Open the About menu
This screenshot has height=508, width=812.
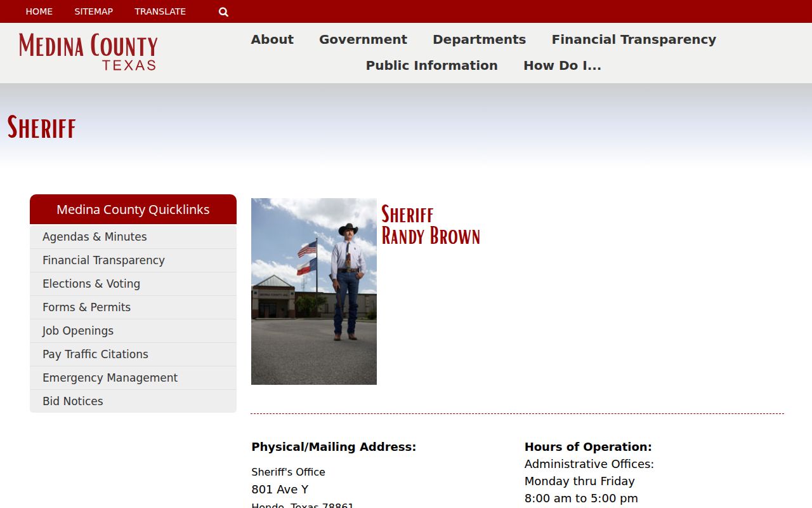(272, 39)
